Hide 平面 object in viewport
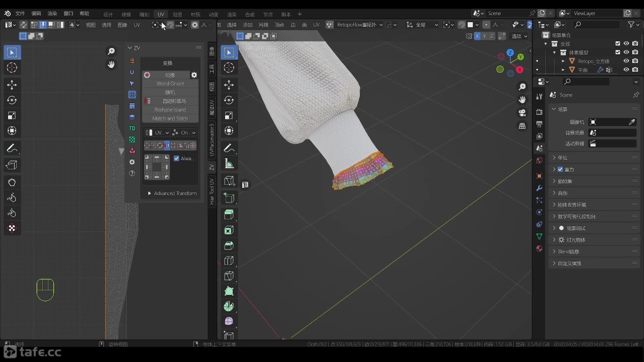 pyautogui.click(x=626, y=70)
